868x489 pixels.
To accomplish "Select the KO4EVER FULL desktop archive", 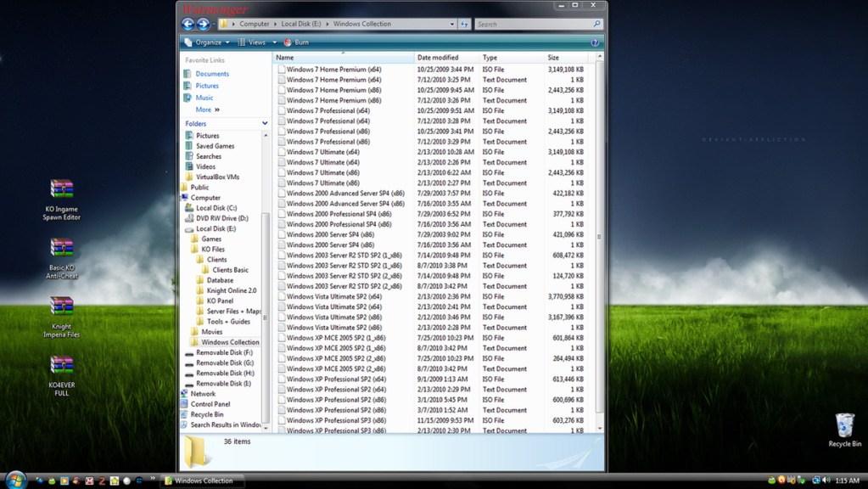I will point(61,366).
